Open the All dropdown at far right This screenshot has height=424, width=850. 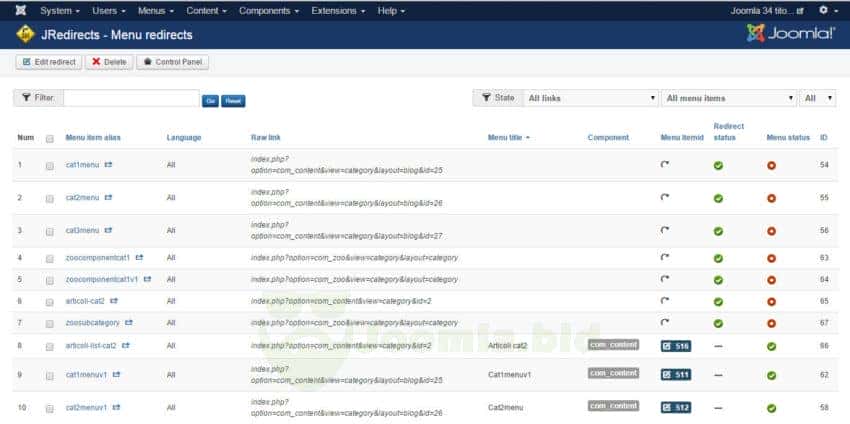click(817, 98)
